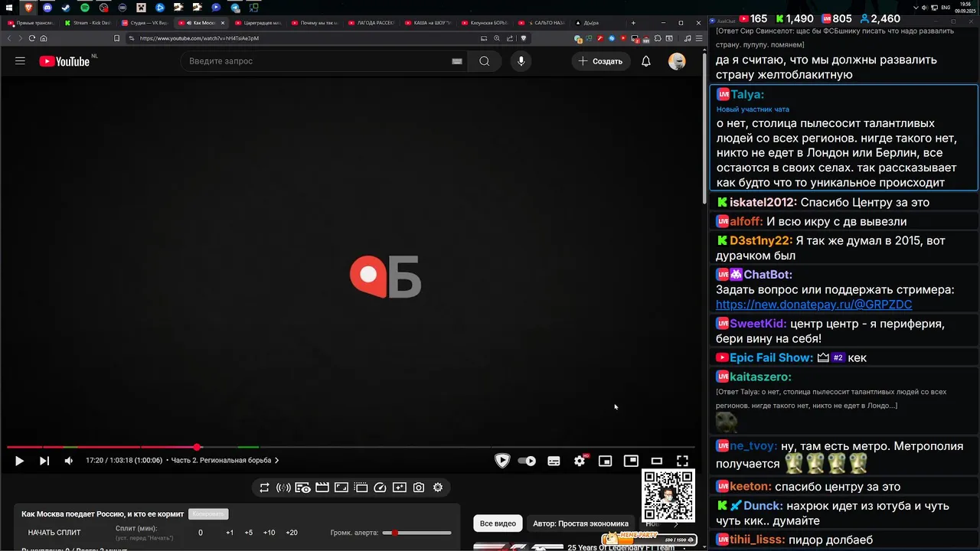Image resolution: width=980 pixels, height=551 pixels.
Task: Open Brave shields icon in address bar
Action: click(524, 38)
